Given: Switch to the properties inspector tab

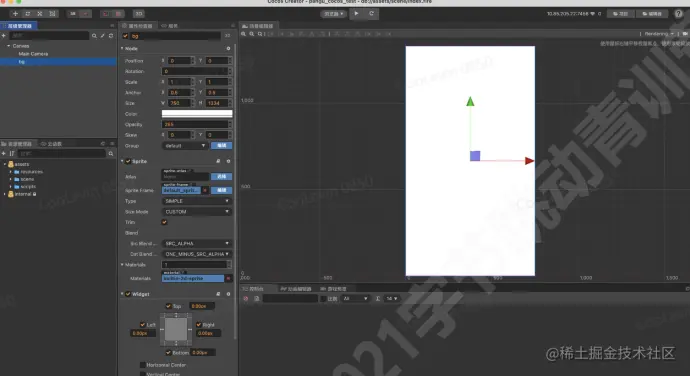Looking at the screenshot, I should tap(137, 26).
